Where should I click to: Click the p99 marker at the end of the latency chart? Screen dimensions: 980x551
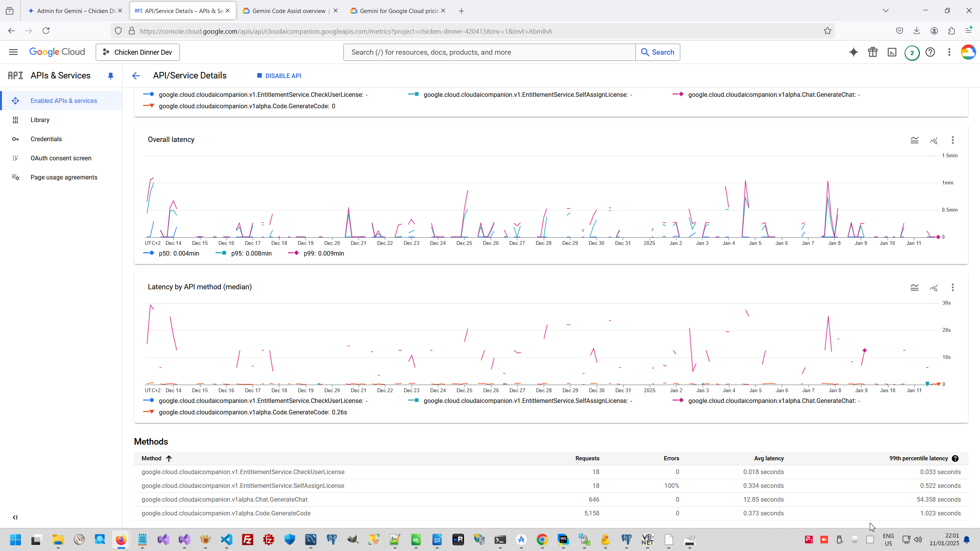click(938, 237)
